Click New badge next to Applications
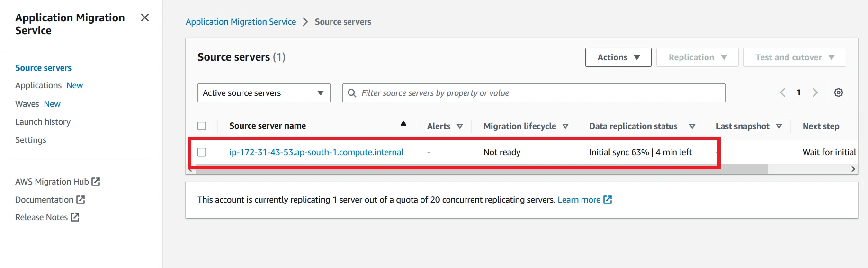Viewport: 868px width, 268px height. 75,85
